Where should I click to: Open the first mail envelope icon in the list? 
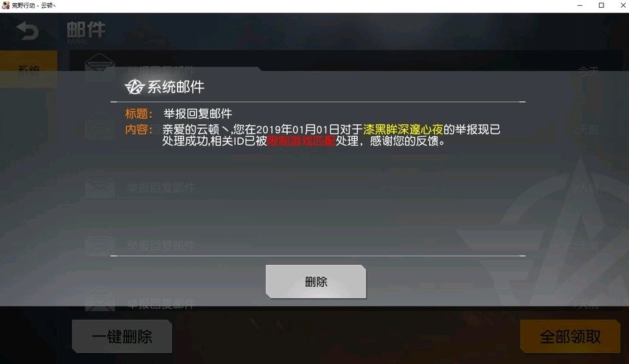pyautogui.click(x=100, y=67)
